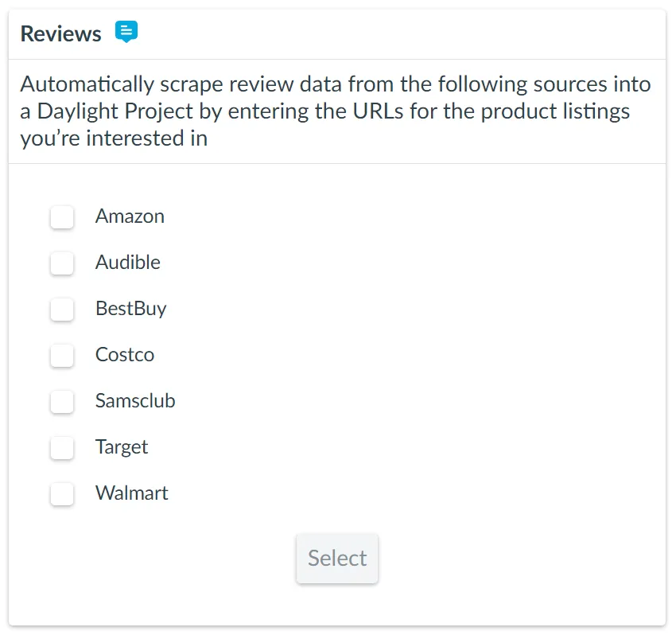This screenshot has width=672, height=635.
Task: Tick the BestBuy checkbox
Action: pyautogui.click(x=62, y=309)
